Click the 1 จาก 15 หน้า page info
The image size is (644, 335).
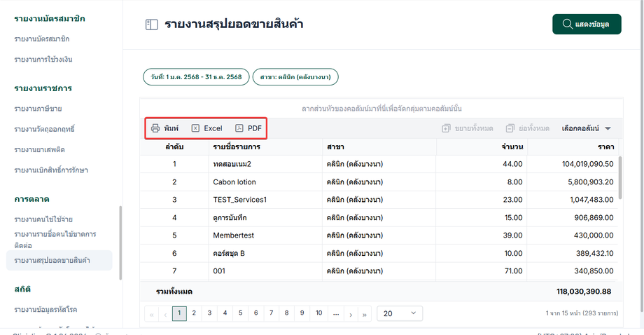pyautogui.click(x=582, y=313)
